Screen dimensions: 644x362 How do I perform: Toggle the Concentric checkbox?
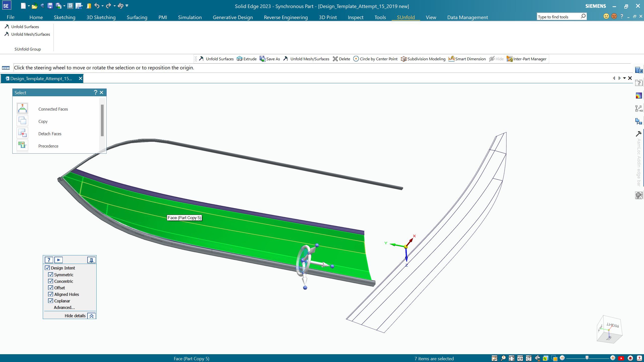tap(51, 281)
